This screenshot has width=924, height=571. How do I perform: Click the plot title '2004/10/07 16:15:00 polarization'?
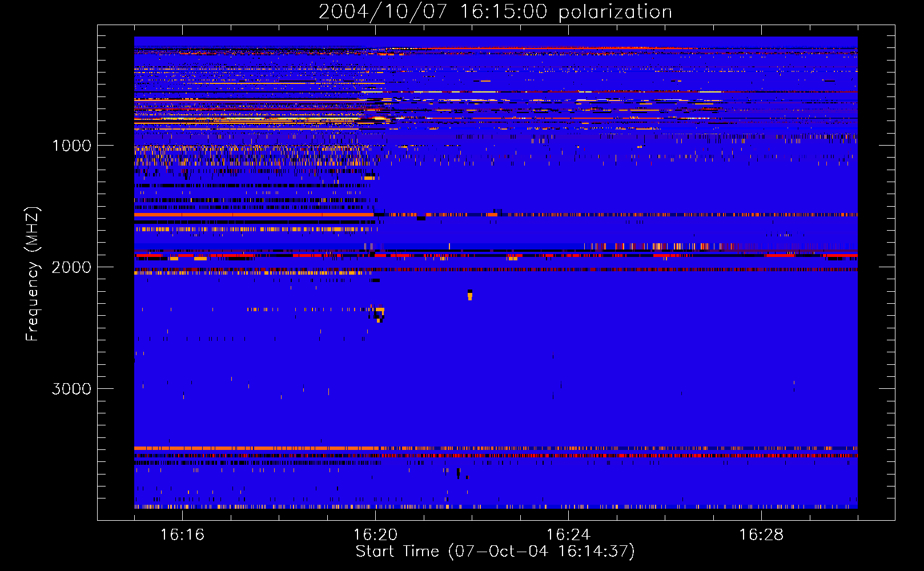point(495,11)
